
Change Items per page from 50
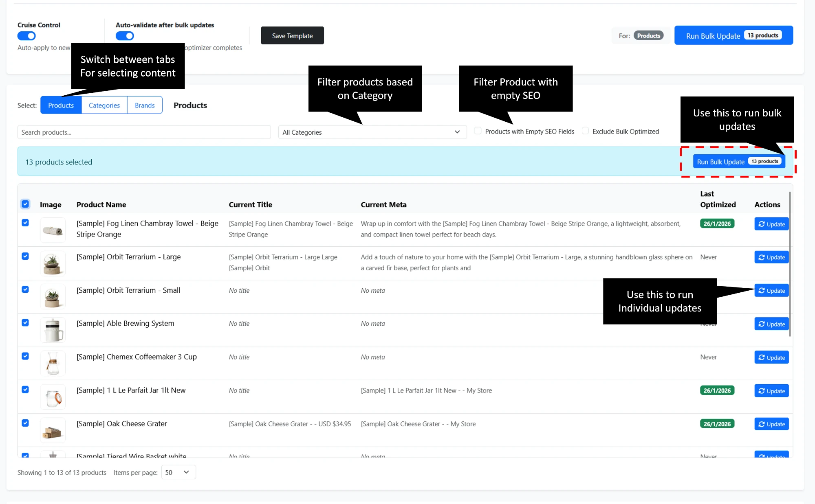click(178, 472)
